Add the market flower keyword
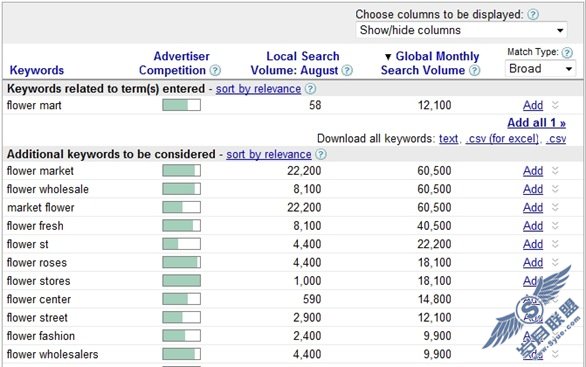 click(533, 207)
